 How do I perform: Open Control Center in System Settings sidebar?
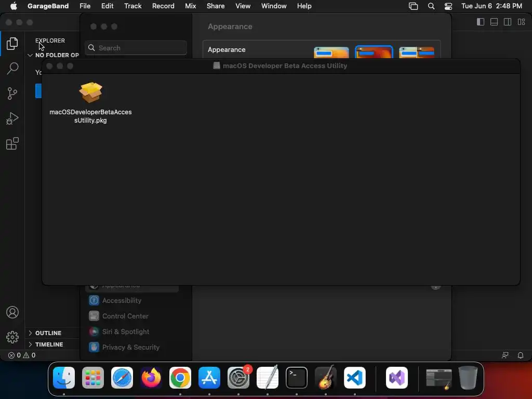click(132, 316)
